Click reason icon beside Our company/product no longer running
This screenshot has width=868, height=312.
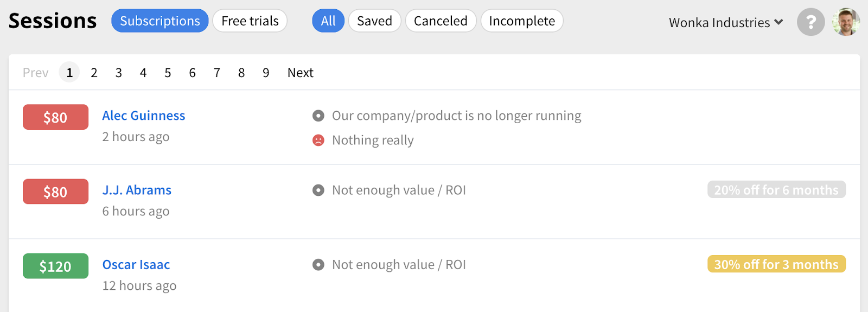(x=318, y=116)
